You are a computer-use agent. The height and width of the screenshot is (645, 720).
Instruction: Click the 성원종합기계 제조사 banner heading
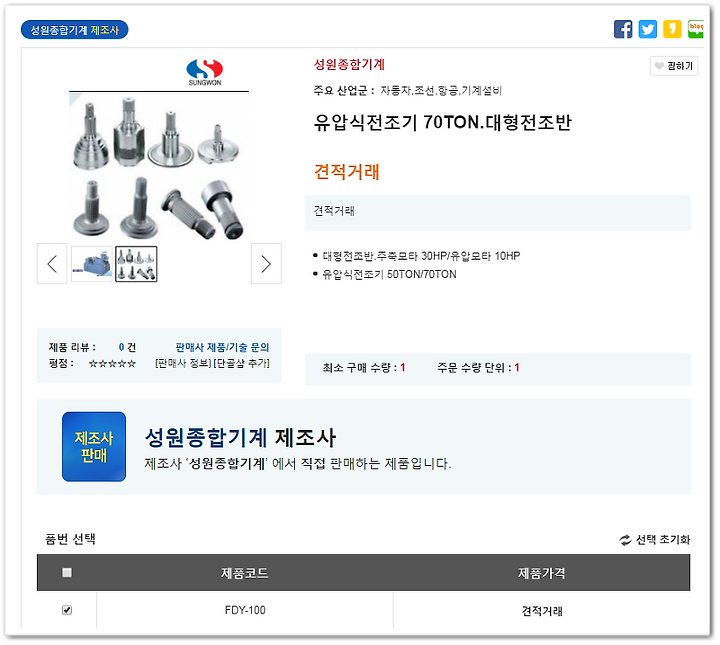point(241,437)
